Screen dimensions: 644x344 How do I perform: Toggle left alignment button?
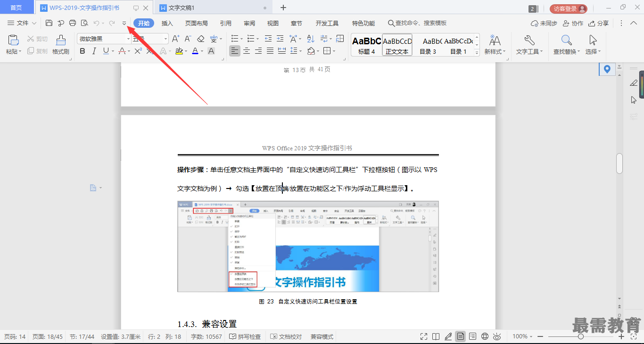234,51
